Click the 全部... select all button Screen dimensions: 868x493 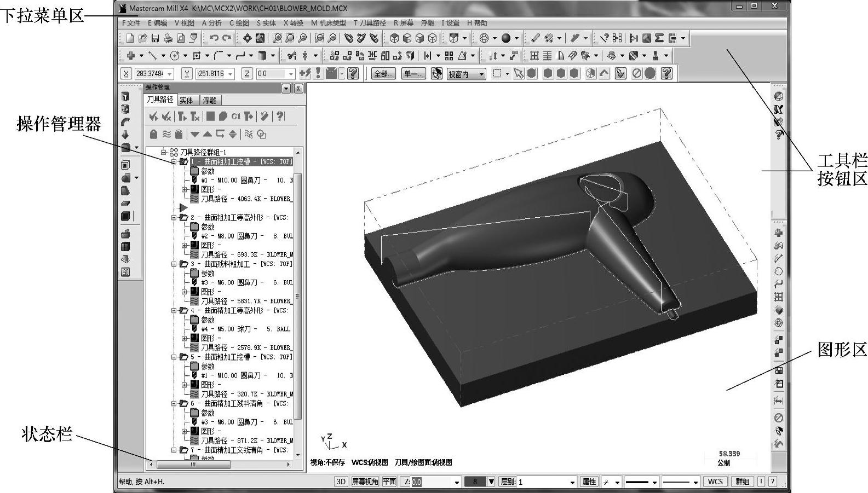[x=383, y=74]
